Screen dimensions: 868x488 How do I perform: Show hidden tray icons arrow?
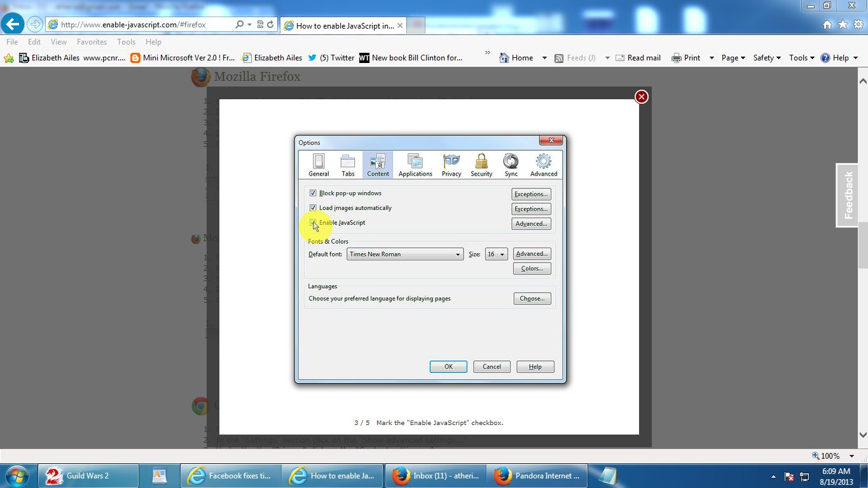coord(773,476)
